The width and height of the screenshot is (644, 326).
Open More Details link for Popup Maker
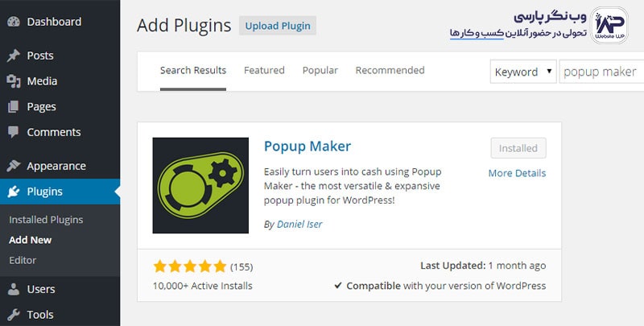(x=517, y=173)
